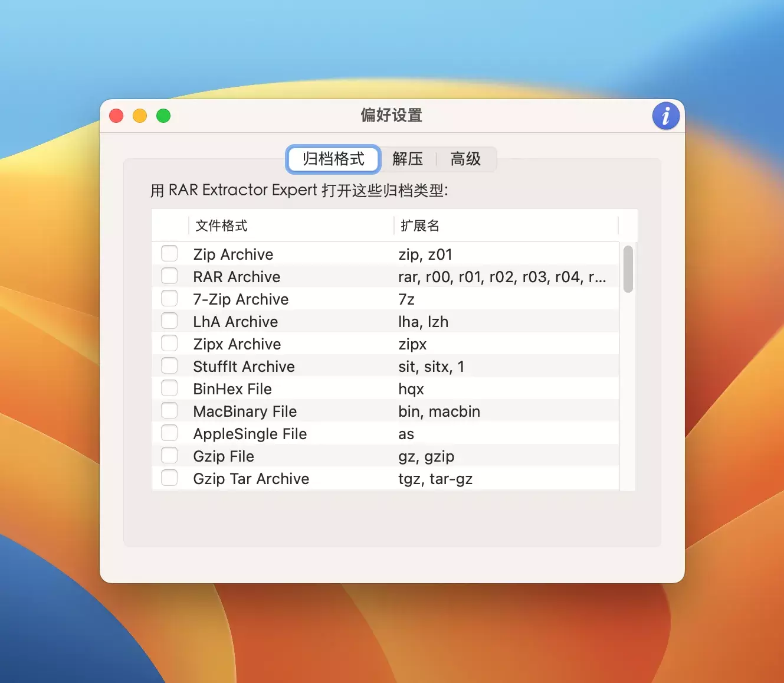Click the 'zipx' extension cell

412,344
